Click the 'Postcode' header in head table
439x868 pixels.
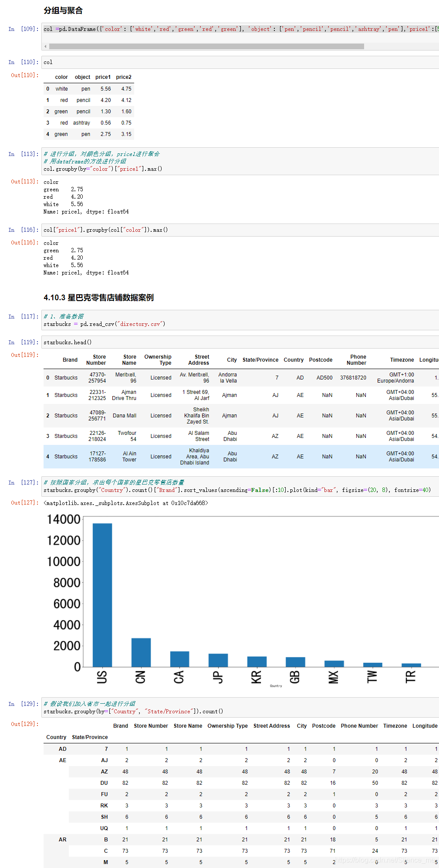(x=321, y=360)
